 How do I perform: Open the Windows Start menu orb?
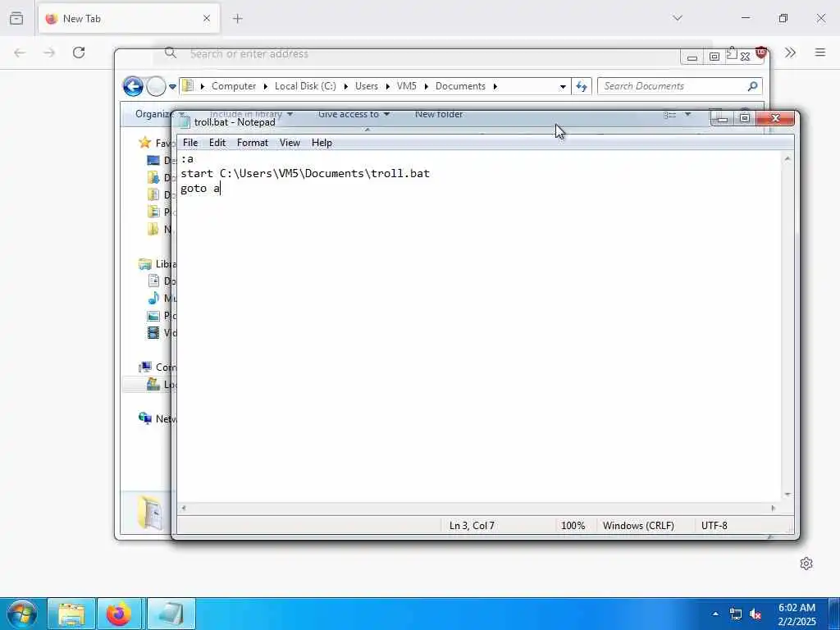[x=22, y=614]
